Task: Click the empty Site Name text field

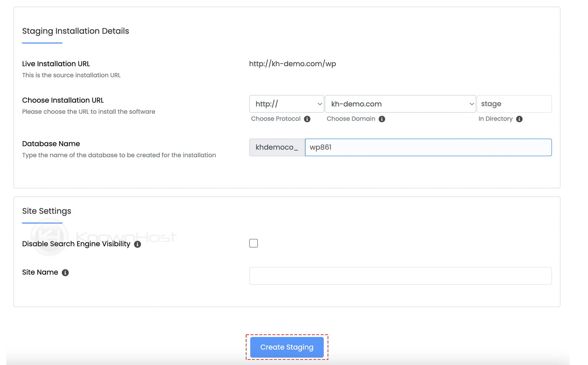Action: (x=400, y=276)
